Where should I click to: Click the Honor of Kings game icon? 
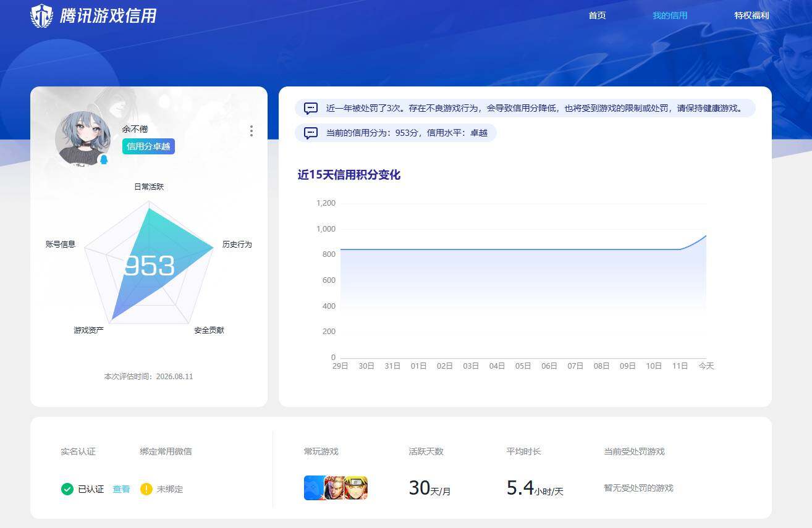tap(334, 488)
